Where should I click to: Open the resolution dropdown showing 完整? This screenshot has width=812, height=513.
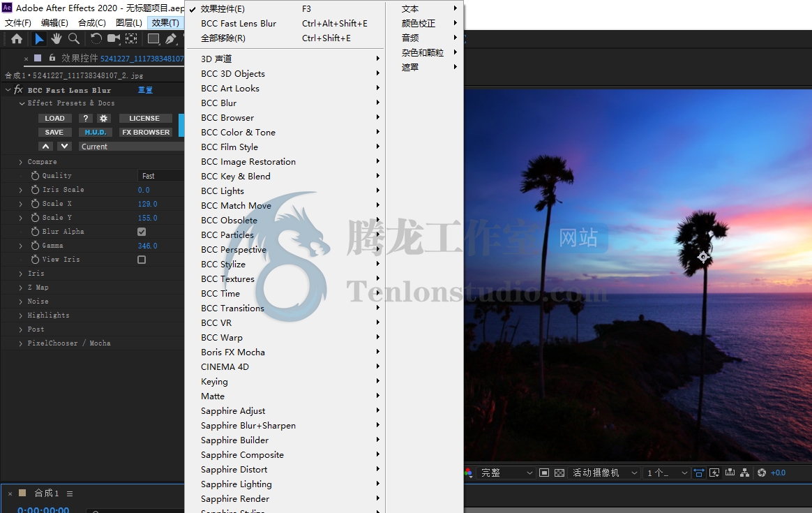pyautogui.click(x=506, y=473)
